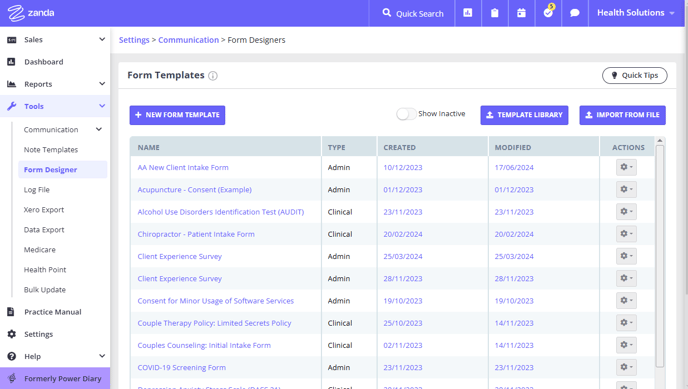This screenshot has width=688, height=389.
Task: Open the calendar icon in top bar
Action: [521, 13]
